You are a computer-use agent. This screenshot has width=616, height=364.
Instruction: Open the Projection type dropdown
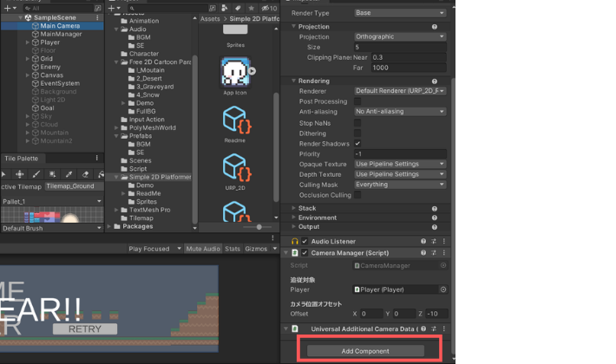pos(400,37)
